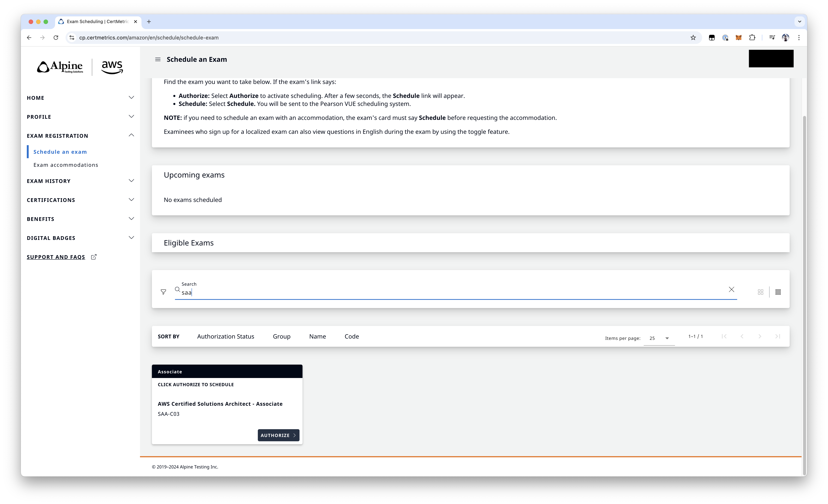Image resolution: width=828 pixels, height=504 pixels.
Task: Close the Exam Scheduling tab
Action: (x=135, y=22)
